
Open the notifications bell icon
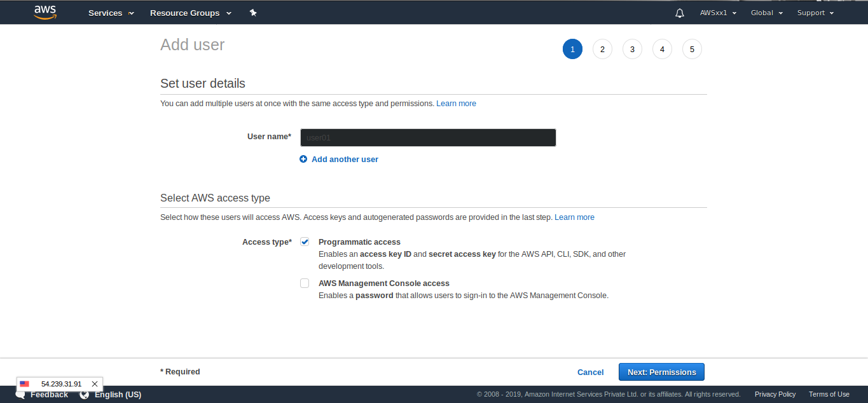pos(680,13)
